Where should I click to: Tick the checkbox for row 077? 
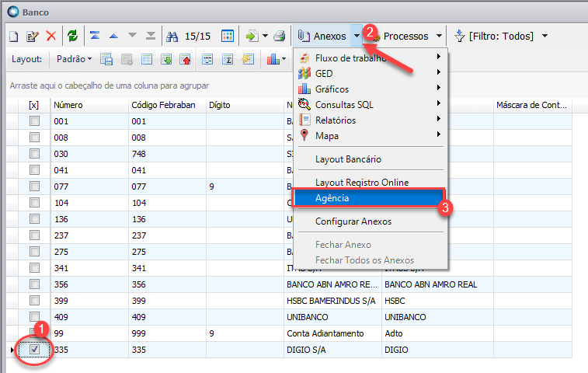coord(34,186)
